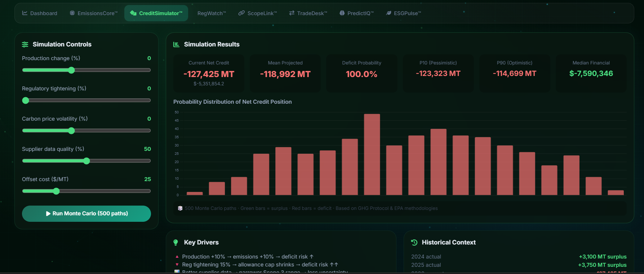
Task: Click the Carbon price volatility slider handle
Action: pyautogui.click(x=71, y=131)
